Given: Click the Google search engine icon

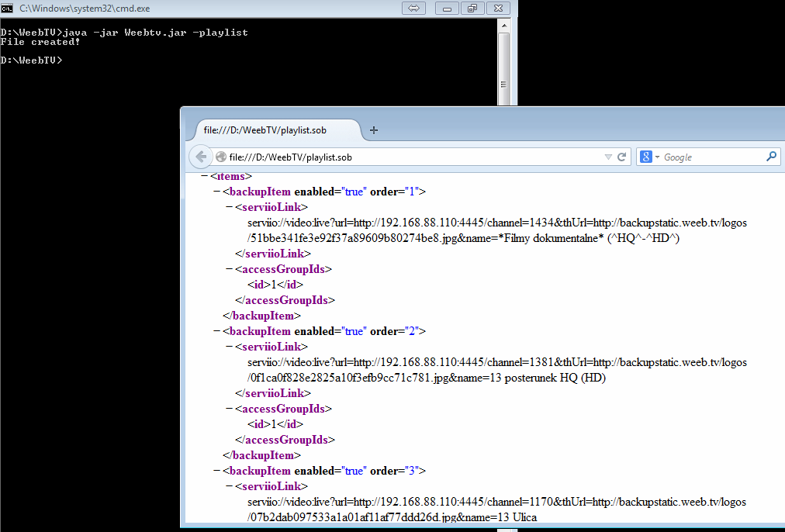Looking at the screenshot, I should tap(645, 157).
